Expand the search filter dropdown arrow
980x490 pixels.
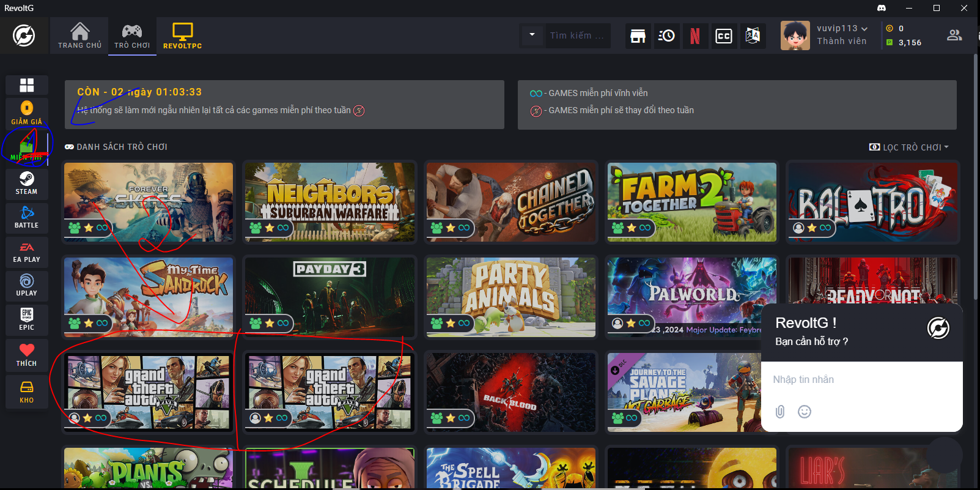pos(532,35)
